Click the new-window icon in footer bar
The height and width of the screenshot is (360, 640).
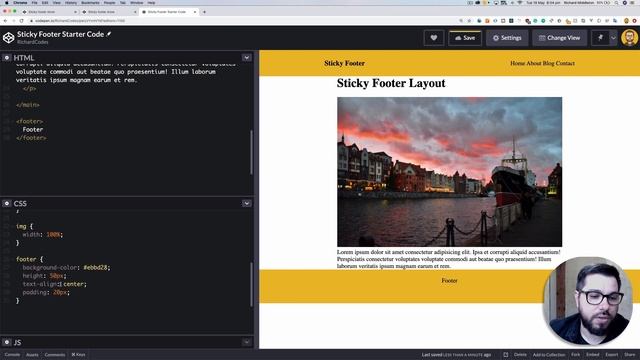pyautogui.click(x=506, y=355)
